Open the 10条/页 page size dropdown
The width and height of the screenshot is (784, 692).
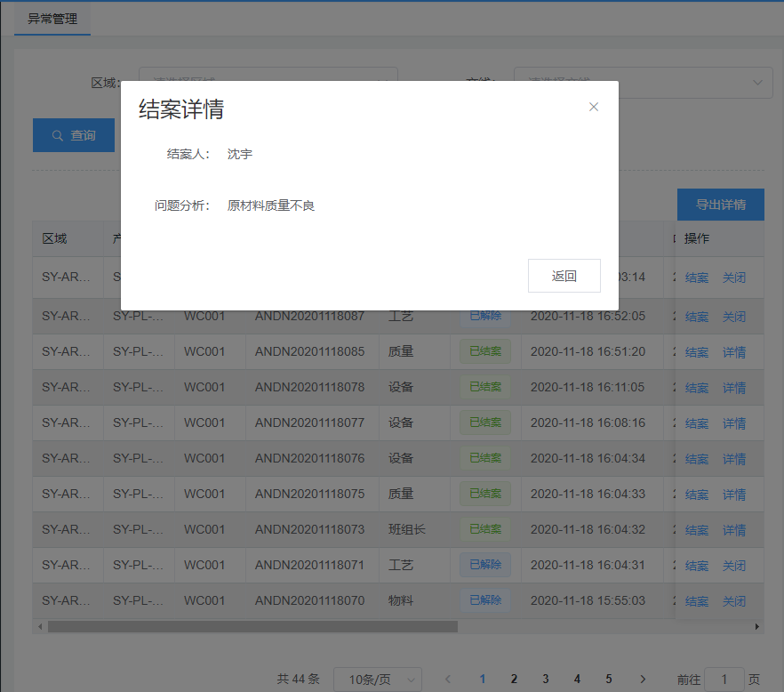coord(377,679)
